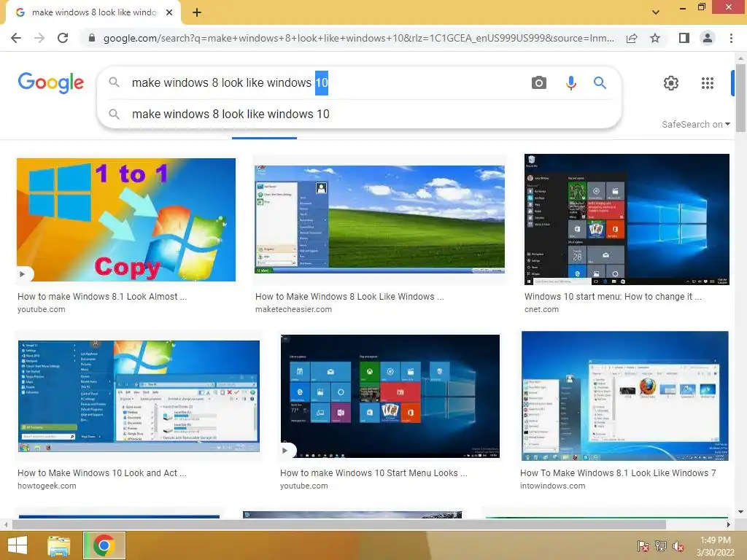The image size is (747, 560).
Task: Open the Windows XP Bliss desktop thumbnail
Action: pyautogui.click(x=379, y=219)
